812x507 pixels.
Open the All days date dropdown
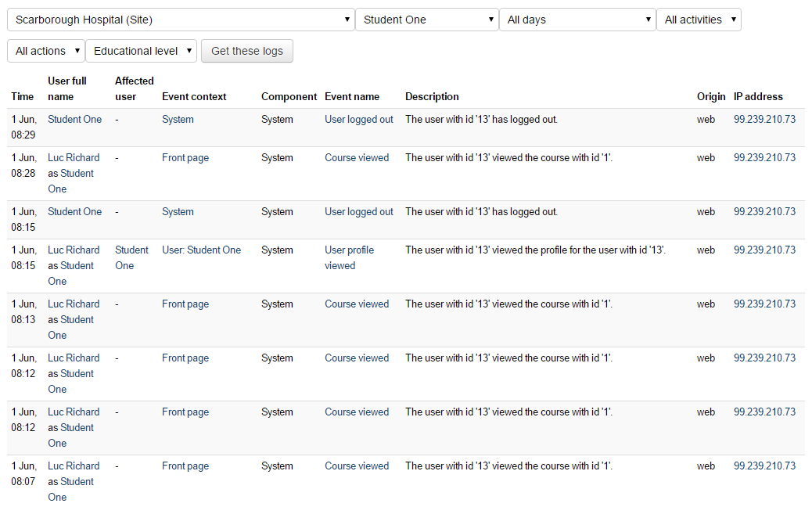point(577,20)
